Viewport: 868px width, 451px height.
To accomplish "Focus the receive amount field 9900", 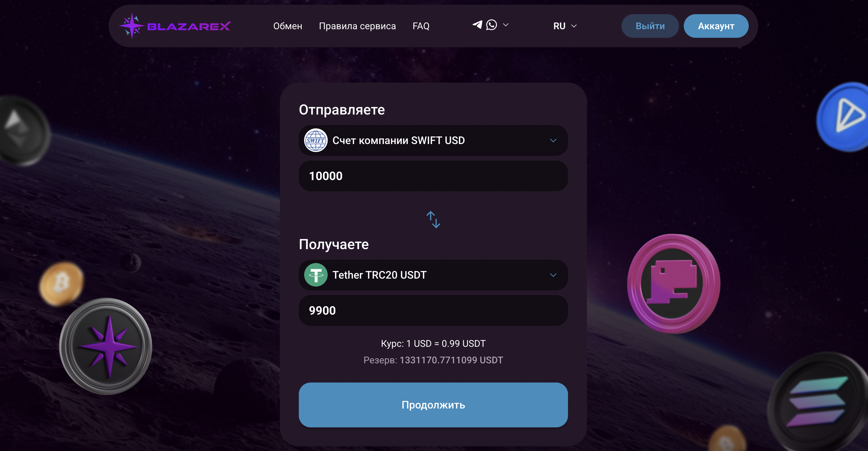I will tap(433, 311).
